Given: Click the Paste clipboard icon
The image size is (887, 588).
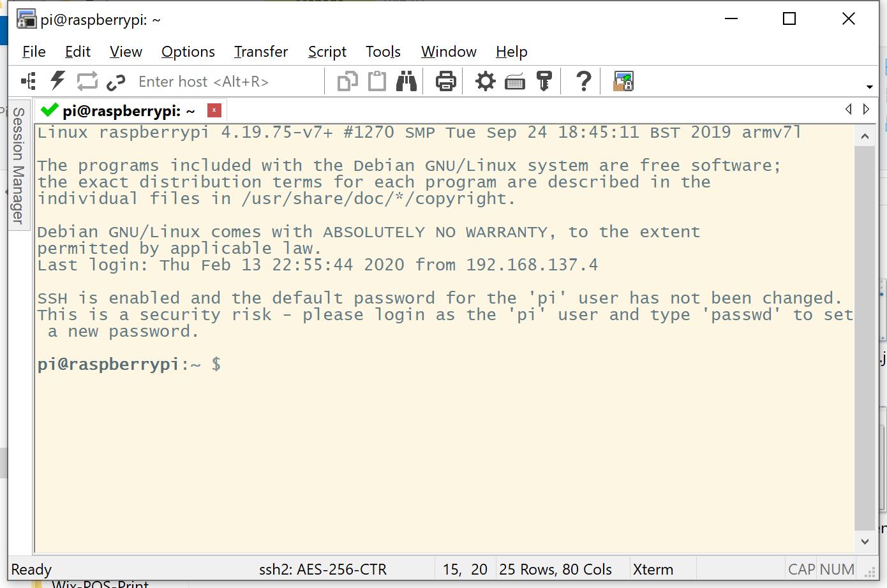Looking at the screenshot, I should [x=377, y=81].
